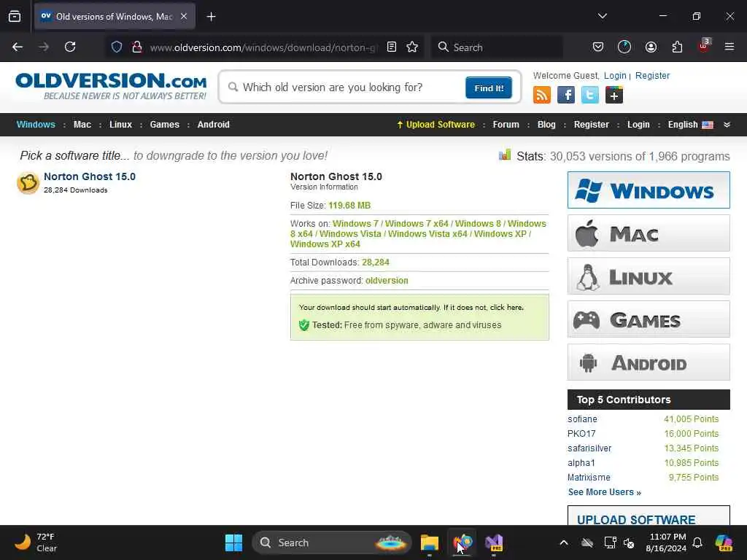Screen dimensions: 747x560
Task: Click Register in the dark navigation bar
Action: tap(591, 125)
